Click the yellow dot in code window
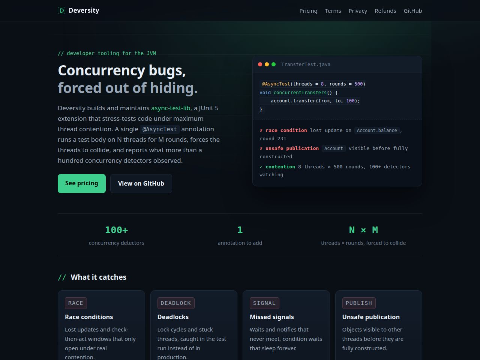 (x=267, y=64)
